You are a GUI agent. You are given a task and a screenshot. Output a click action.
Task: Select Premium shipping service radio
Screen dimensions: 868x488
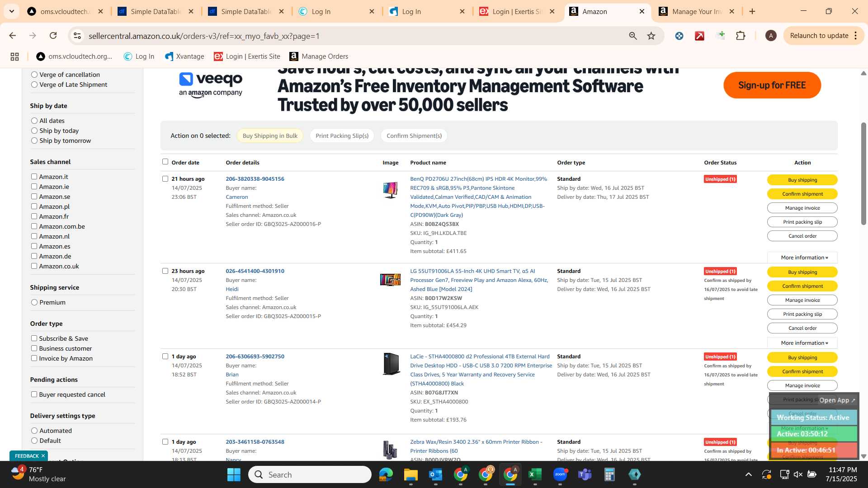pyautogui.click(x=34, y=302)
